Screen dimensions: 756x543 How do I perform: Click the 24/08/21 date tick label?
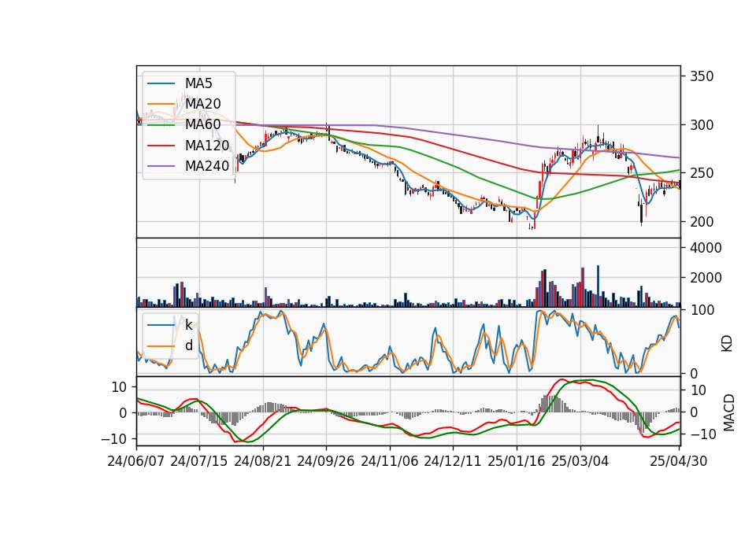(x=263, y=462)
